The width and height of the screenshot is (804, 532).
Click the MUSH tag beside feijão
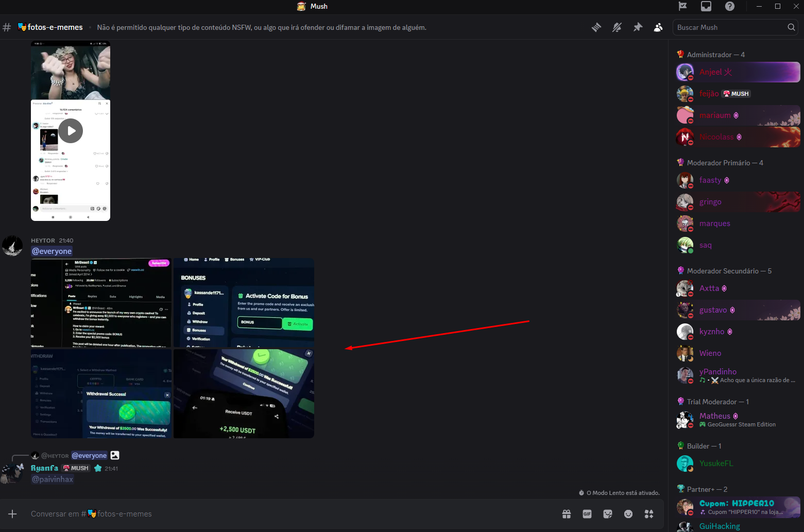736,94
